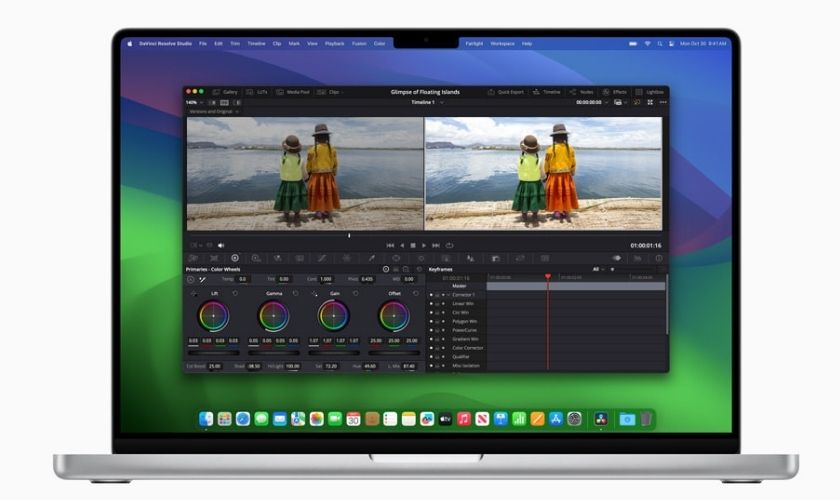The image size is (840, 500).
Task: Adjust the Gain master wheel slider
Action: 334,353
